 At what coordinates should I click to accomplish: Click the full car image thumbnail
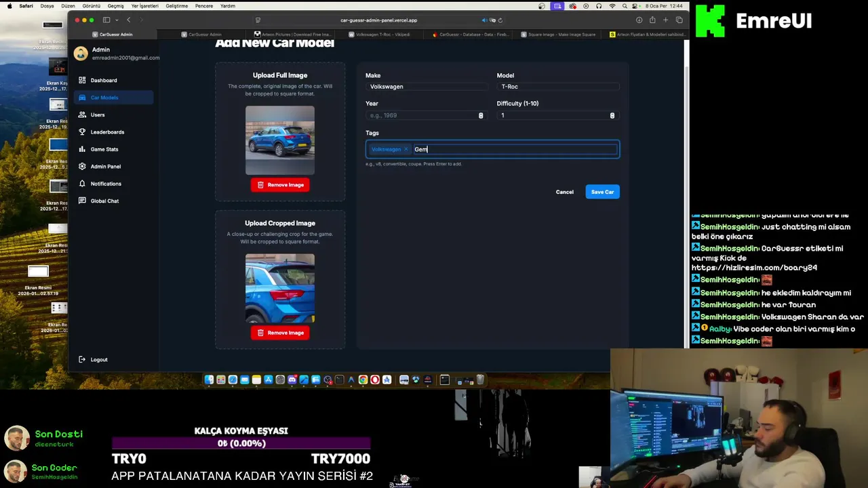point(280,140)
